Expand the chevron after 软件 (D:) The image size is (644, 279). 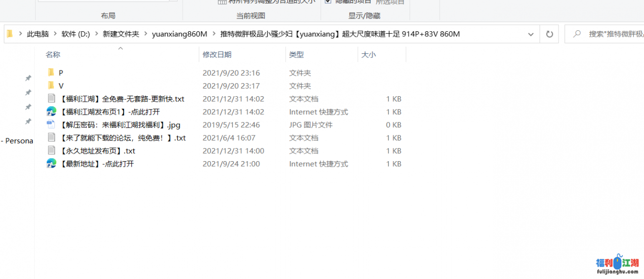[x=97, y=34]
